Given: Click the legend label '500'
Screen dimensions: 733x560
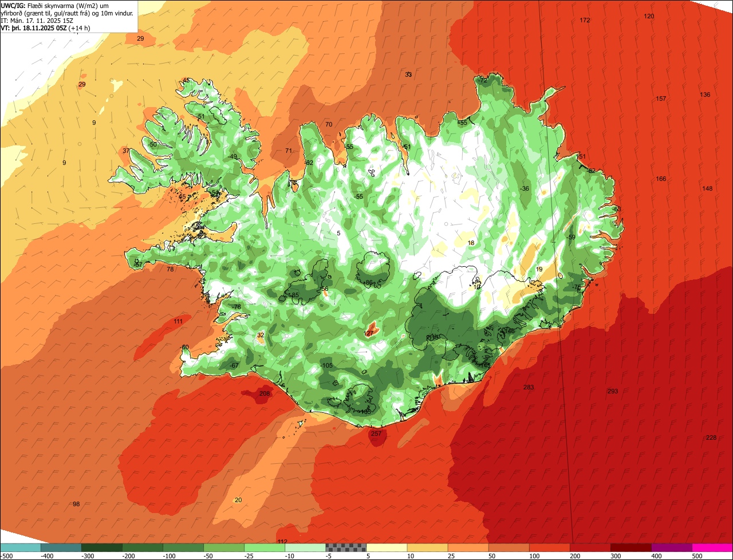Looking at the screenshot, I should 697,556.
